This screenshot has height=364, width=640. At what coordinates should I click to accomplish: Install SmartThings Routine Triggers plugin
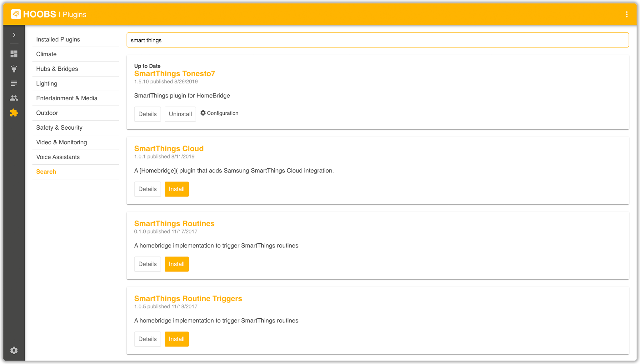(177, 339)
